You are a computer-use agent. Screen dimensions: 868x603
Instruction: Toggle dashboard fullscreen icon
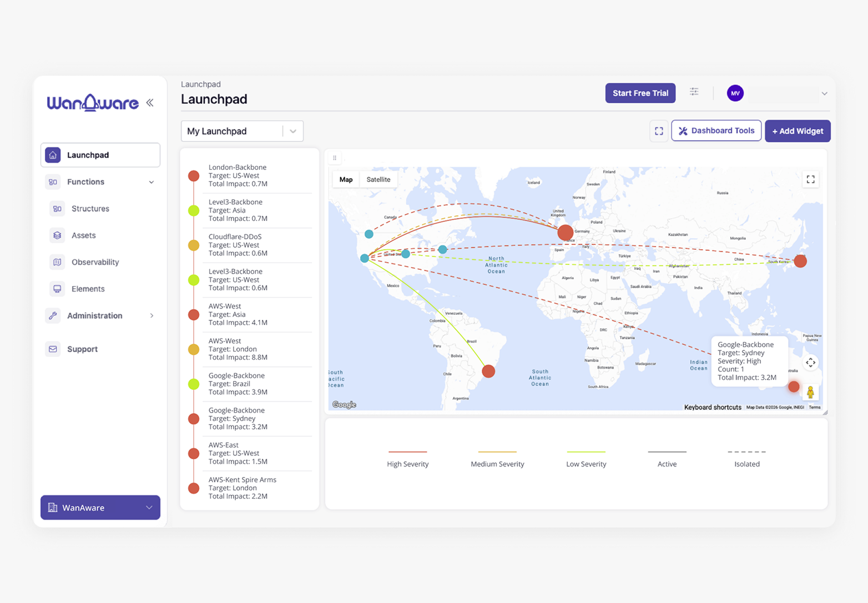click(x=659, y=131)
